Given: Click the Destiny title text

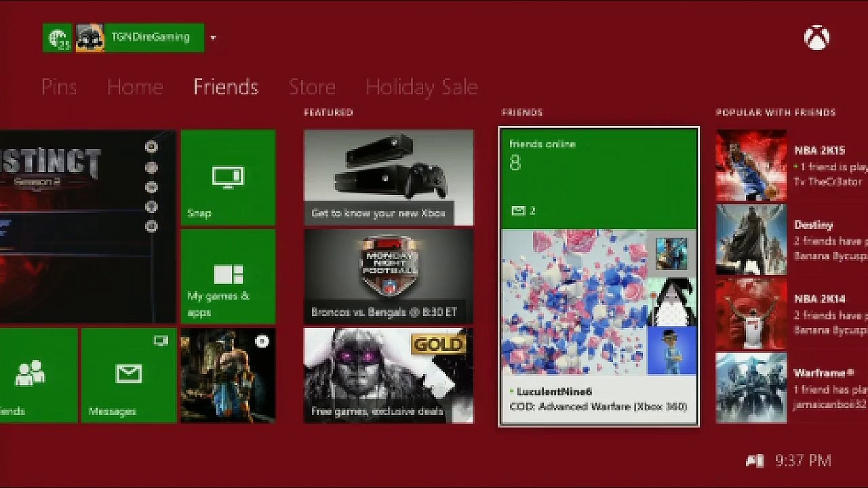Looking at the screenshot, I should [814, 225].
